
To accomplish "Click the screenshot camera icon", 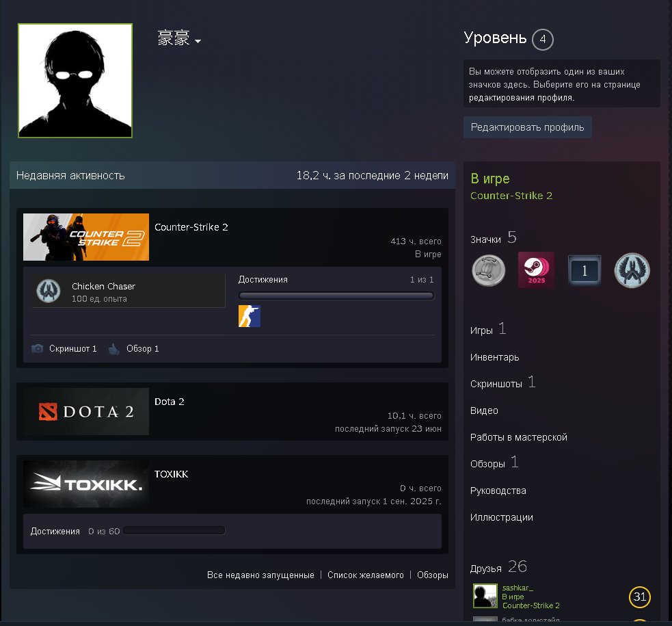I will pyautogui.click(x=38, y=349).
